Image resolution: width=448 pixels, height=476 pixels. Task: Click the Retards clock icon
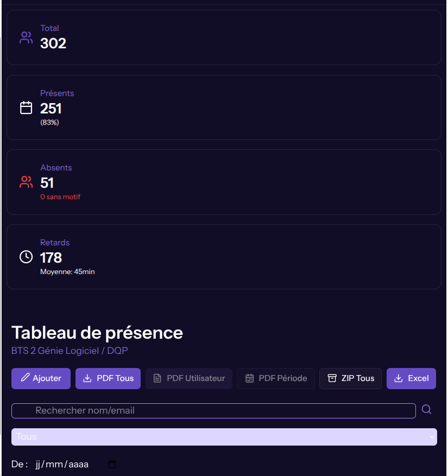coord(26,257)
